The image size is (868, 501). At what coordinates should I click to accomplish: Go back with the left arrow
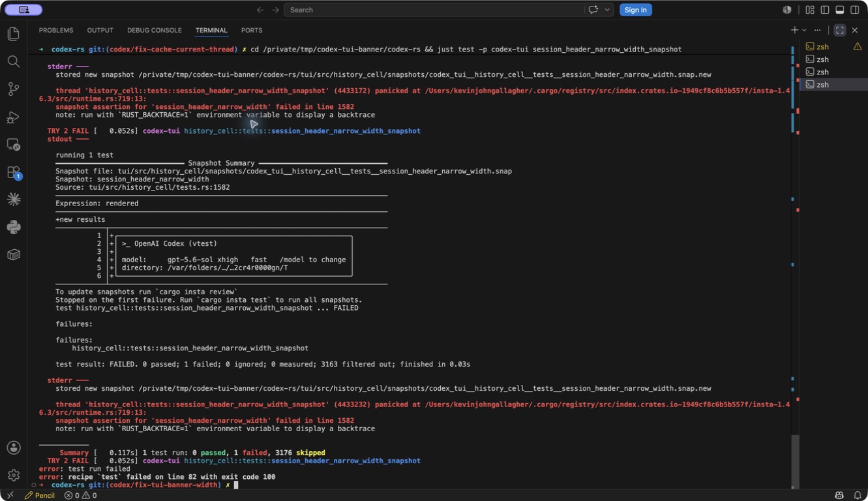[x=260, y=10]
